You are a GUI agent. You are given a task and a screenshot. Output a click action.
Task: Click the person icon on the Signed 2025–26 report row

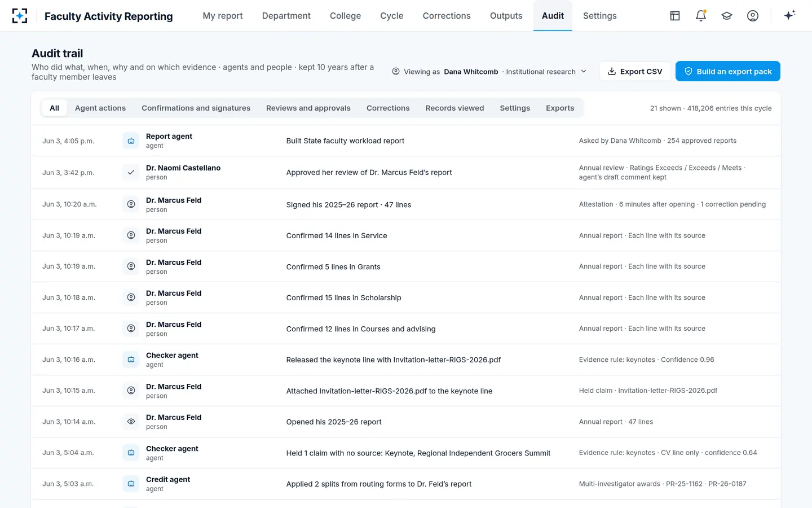coord(131,204)
